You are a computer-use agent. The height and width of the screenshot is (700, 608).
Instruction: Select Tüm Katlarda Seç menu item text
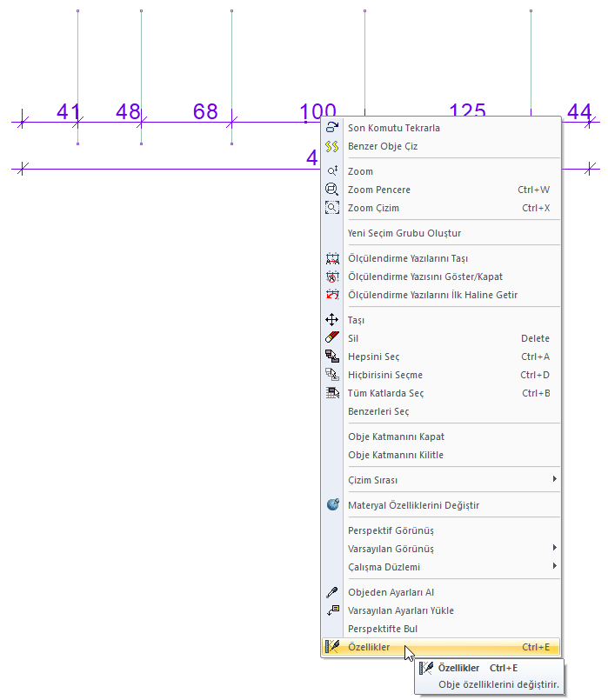click(385, 393)
